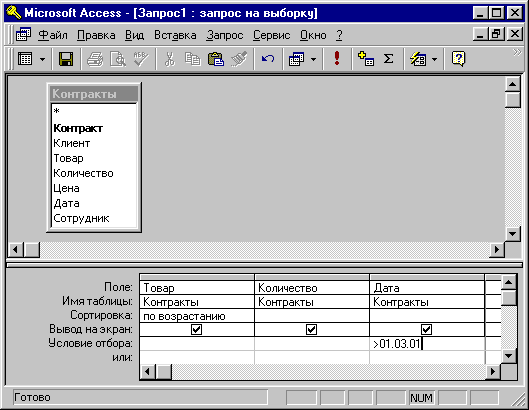Click the Имя таблицы cell under Товар
Screen dimensions: 529x410
197,302
